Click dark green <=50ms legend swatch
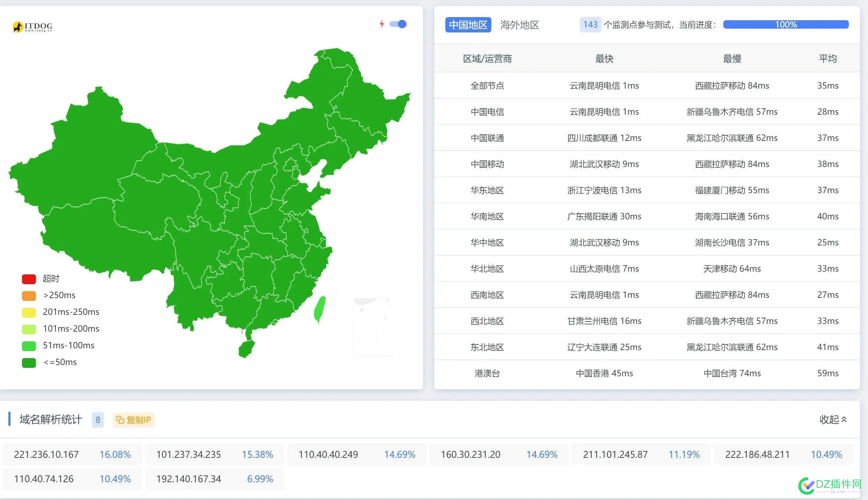 [x=29, y=363]
